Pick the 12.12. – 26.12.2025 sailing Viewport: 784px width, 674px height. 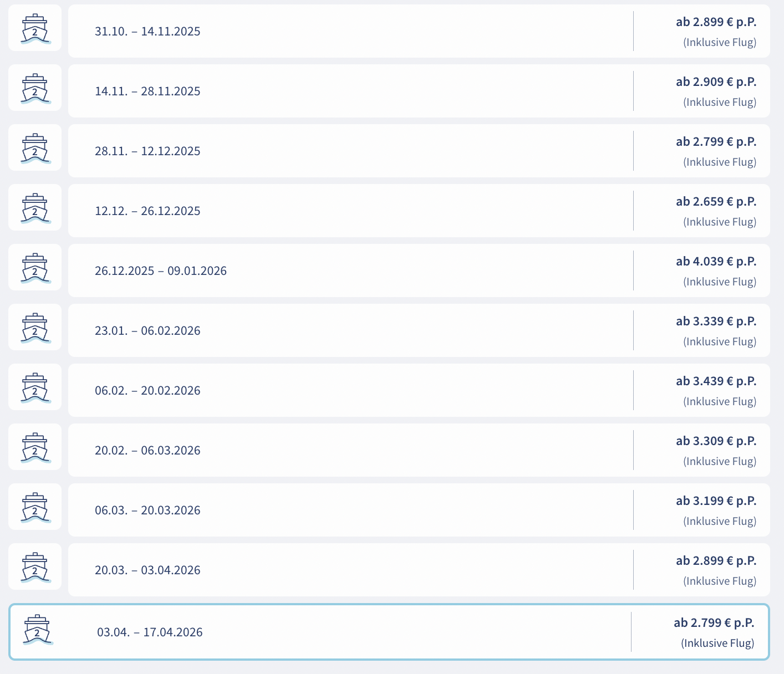(x=147, y=211)
